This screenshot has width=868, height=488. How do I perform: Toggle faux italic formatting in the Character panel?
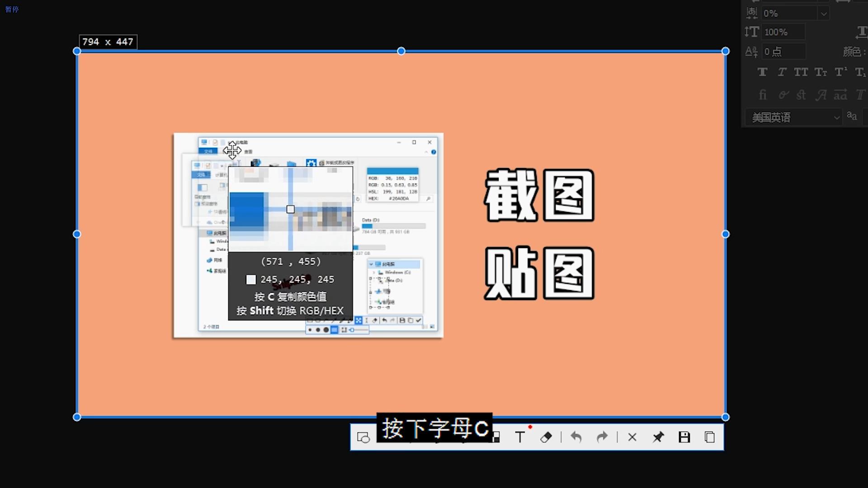[x=782, y=72]
